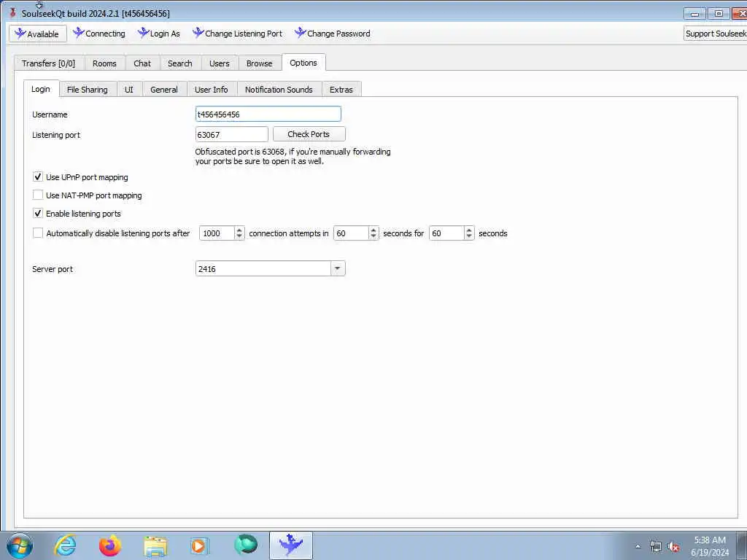Open the Notification Sounds sub-tab
This screenshot has height=560, width=747.
(279, 90)
